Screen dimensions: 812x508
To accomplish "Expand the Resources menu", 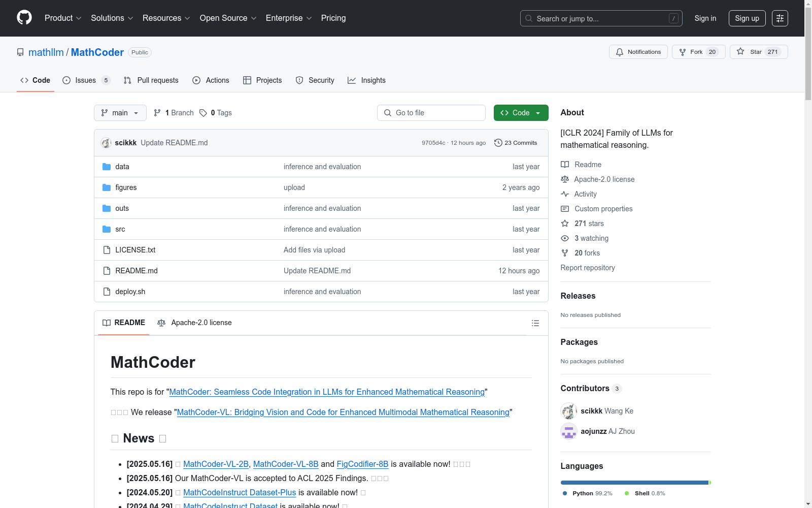I will 166,18.
